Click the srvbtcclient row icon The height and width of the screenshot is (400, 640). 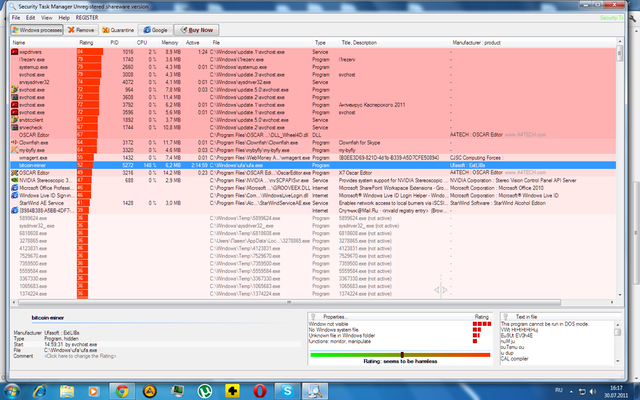click(14, 120)
